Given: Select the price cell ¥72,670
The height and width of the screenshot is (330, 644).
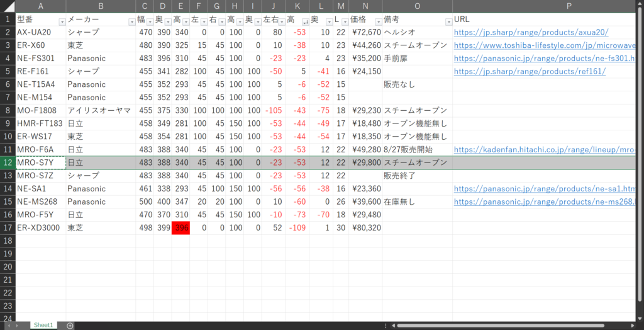Looking at the screenshot, I should coord(365,33).
